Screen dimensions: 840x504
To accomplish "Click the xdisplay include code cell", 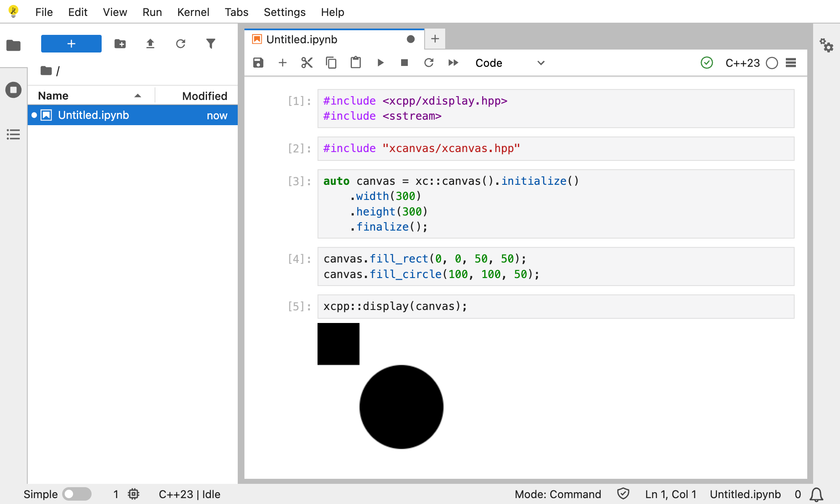I will [556, 108].
